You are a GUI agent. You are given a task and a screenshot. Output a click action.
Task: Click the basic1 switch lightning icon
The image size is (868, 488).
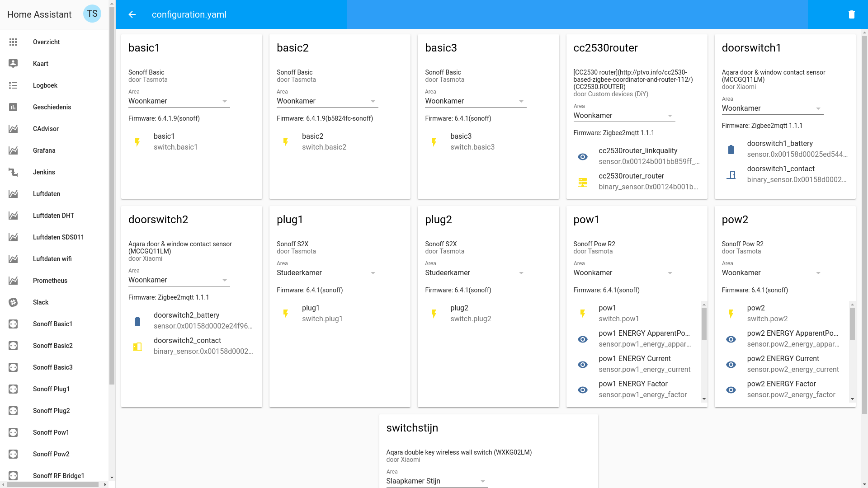pyautogui.click(x=137, y=142)
